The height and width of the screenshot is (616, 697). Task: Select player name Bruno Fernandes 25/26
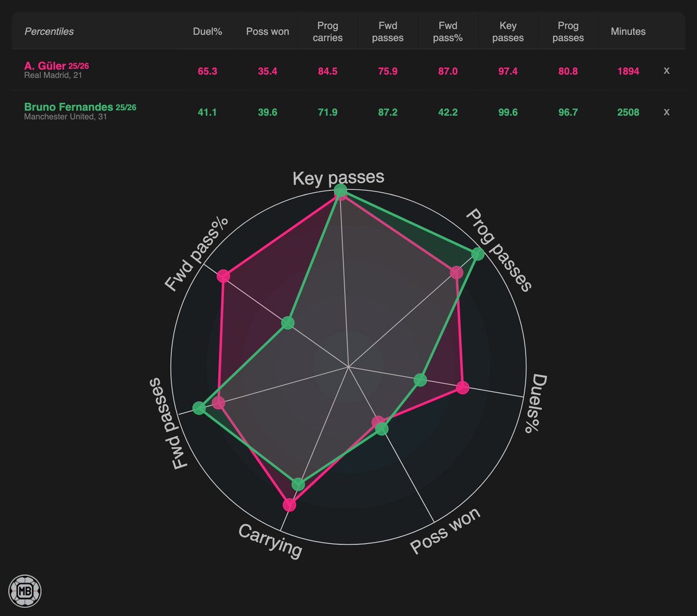click(80, 107)
